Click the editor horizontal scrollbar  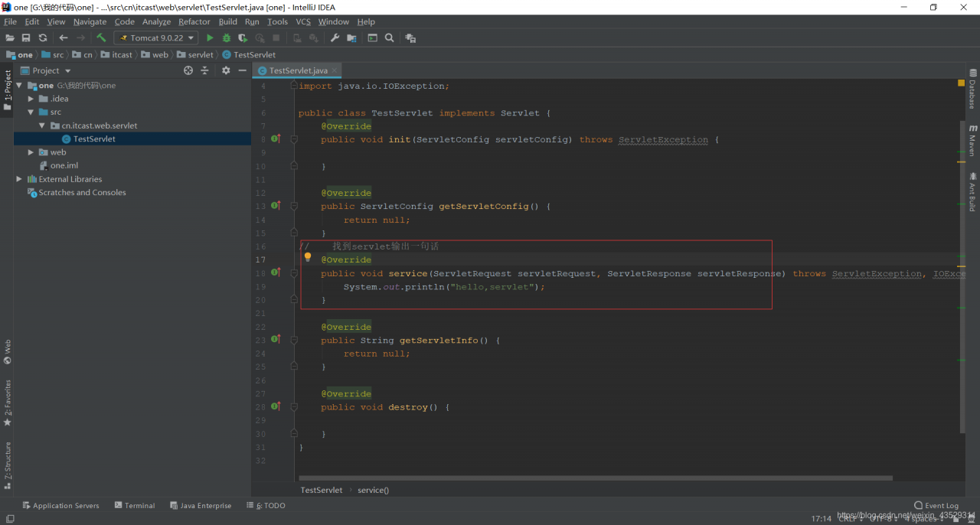[597, 478]
